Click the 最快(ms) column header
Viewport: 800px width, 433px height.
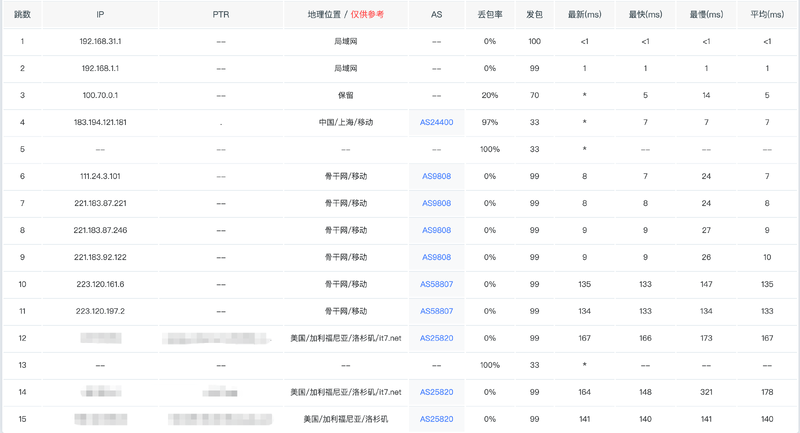click(645, 15)
